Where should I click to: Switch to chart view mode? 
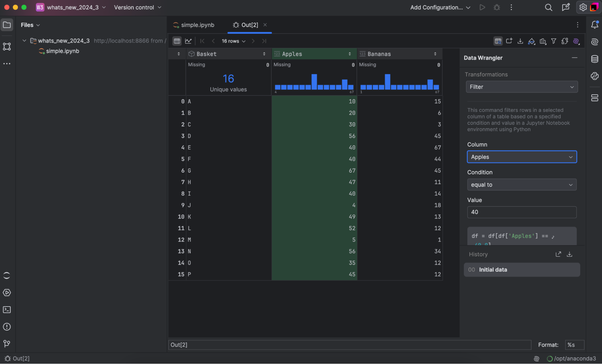point(188,41)
